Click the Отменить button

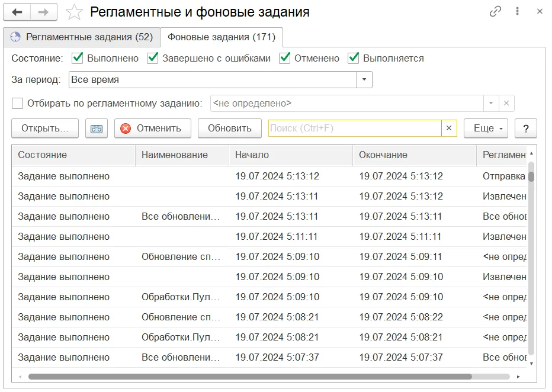(153, 128)
